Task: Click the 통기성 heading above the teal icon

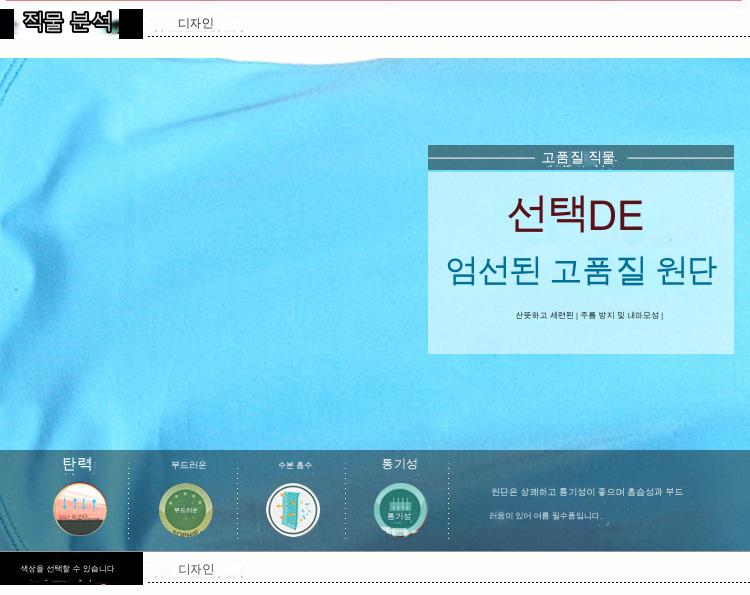Action: click(x=400, y=464)
